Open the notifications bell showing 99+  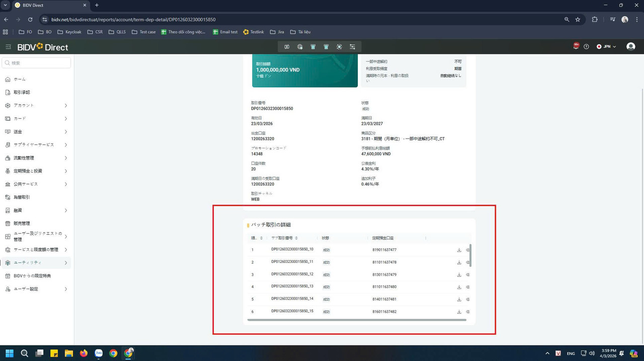[576, 46]
